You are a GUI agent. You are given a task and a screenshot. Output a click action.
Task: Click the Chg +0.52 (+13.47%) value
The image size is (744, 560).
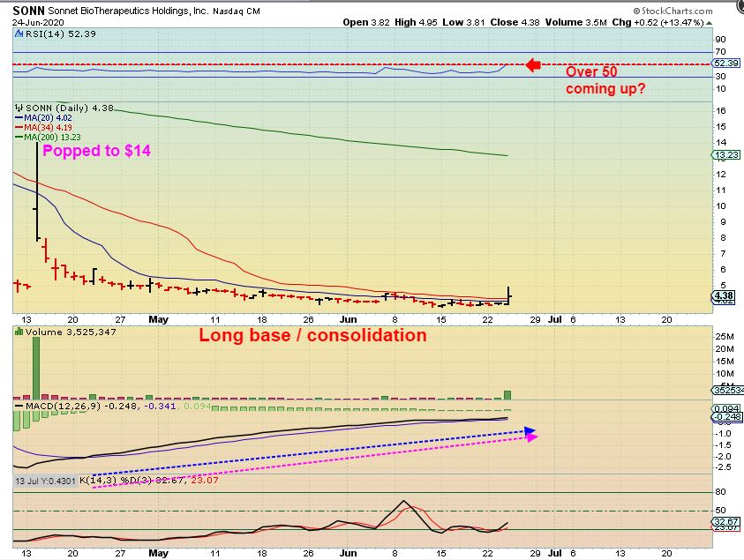coord(658,22)
